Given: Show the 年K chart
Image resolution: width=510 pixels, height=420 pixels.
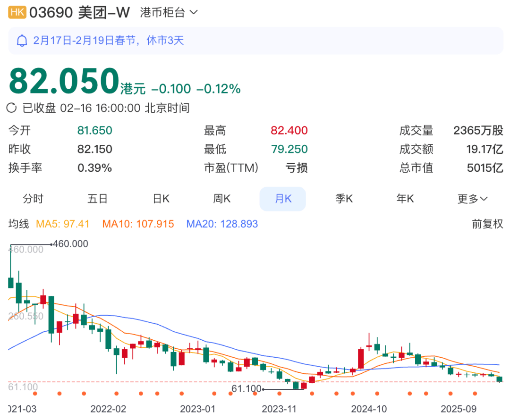Looking at the screenshot, I should 405,199.
